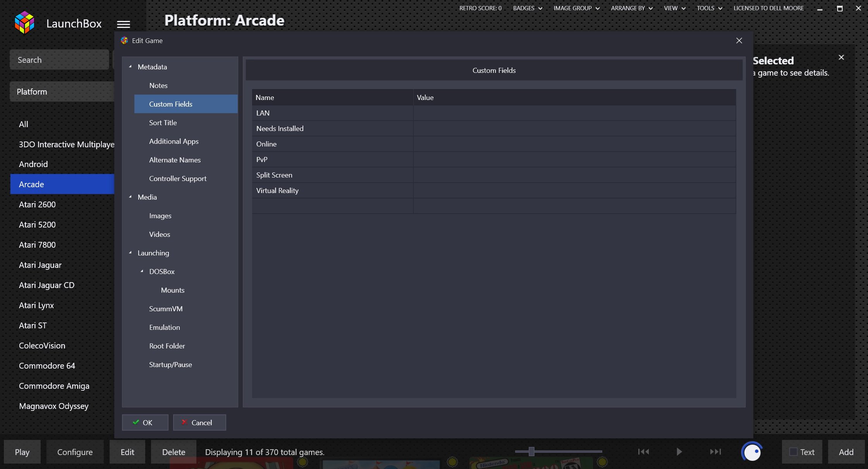
Task: Open the Image Group dropdown
Action: (x=576, y=8)
